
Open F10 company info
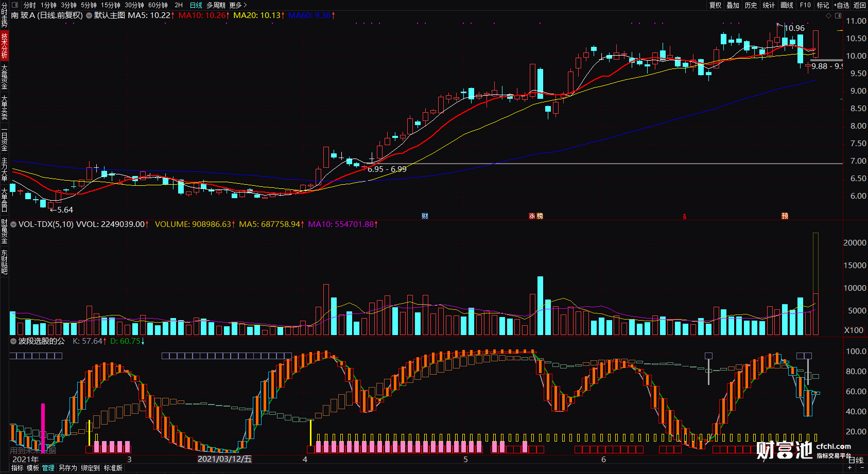point(805,5)
